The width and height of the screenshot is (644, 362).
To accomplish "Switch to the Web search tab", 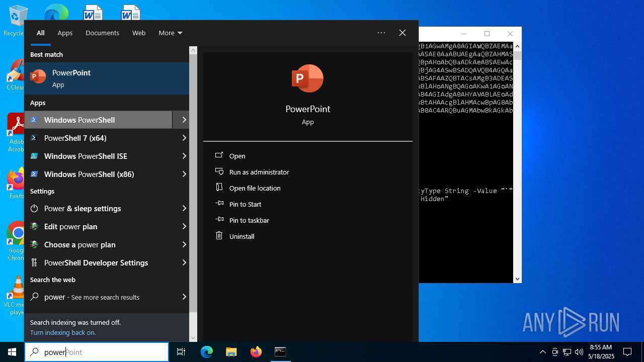I will pos(139,33).
